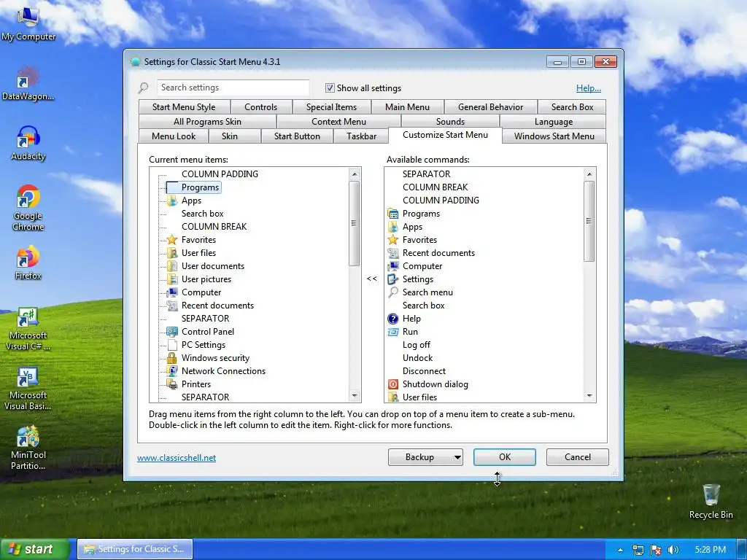Click the User files icon in available commands
Image resolution: width=747 pixels, height=560 pixels.
[x=393, y=397]
